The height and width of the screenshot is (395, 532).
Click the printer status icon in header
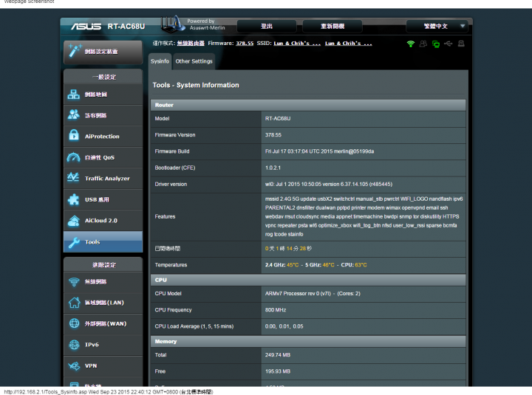pyautogui.click(x=461, y=44)
